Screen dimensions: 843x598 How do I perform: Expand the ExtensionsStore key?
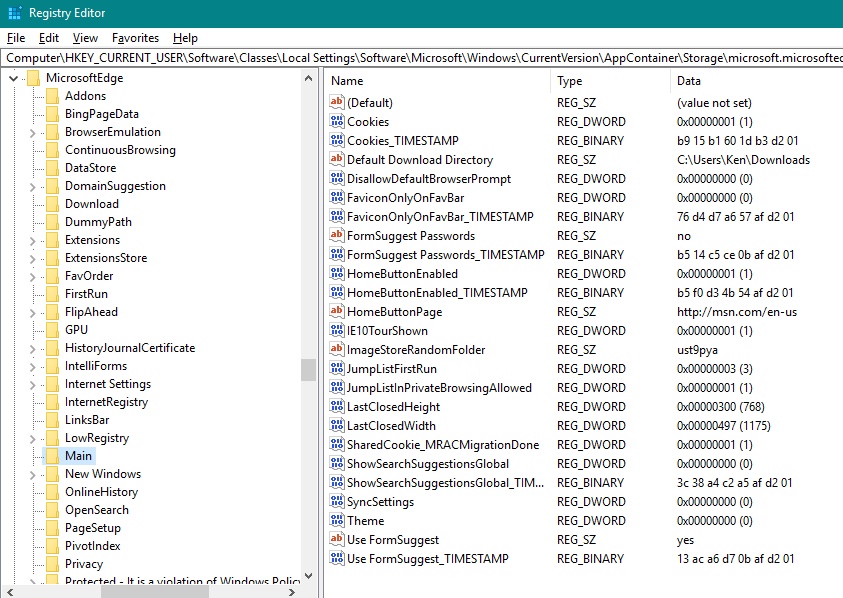click(x=32, y=259)
